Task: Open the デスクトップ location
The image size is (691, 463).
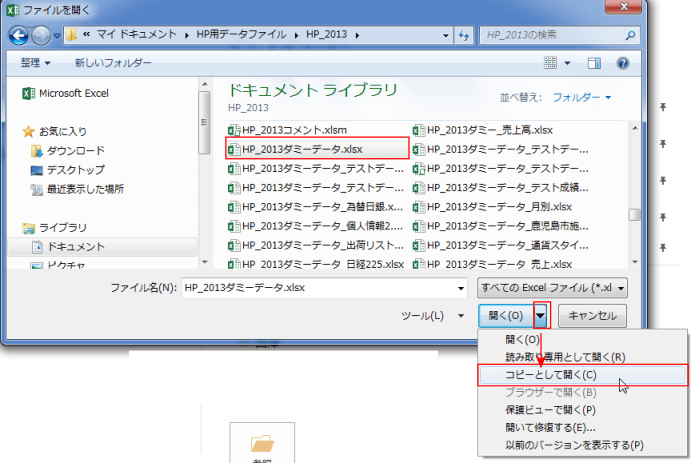Action: coord(68,170)
